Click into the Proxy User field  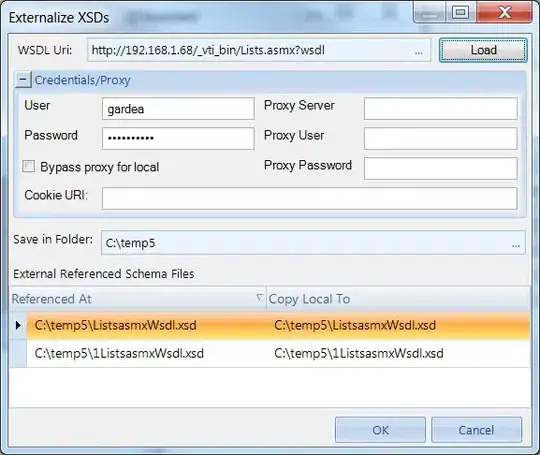(x=440, y=138)
